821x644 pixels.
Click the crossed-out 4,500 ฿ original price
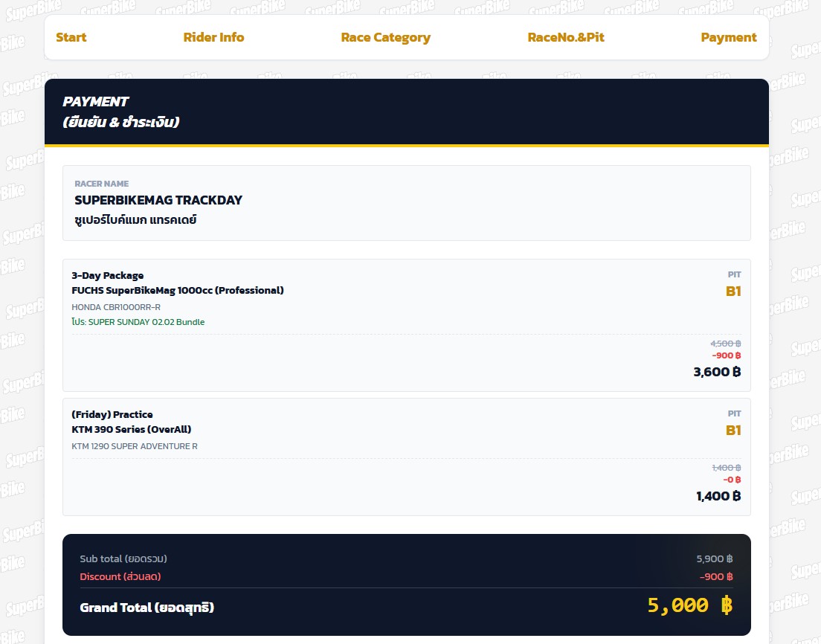(x=726, y=344)
